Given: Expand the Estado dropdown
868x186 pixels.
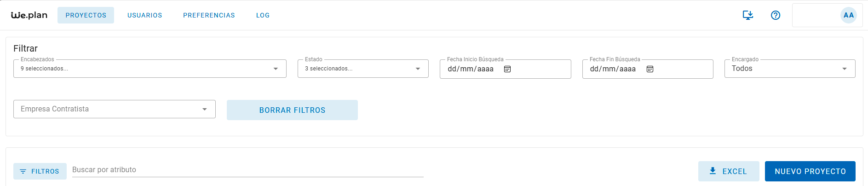Looking at the screenshot, I should pyautogui.click(x=363, y=69).
